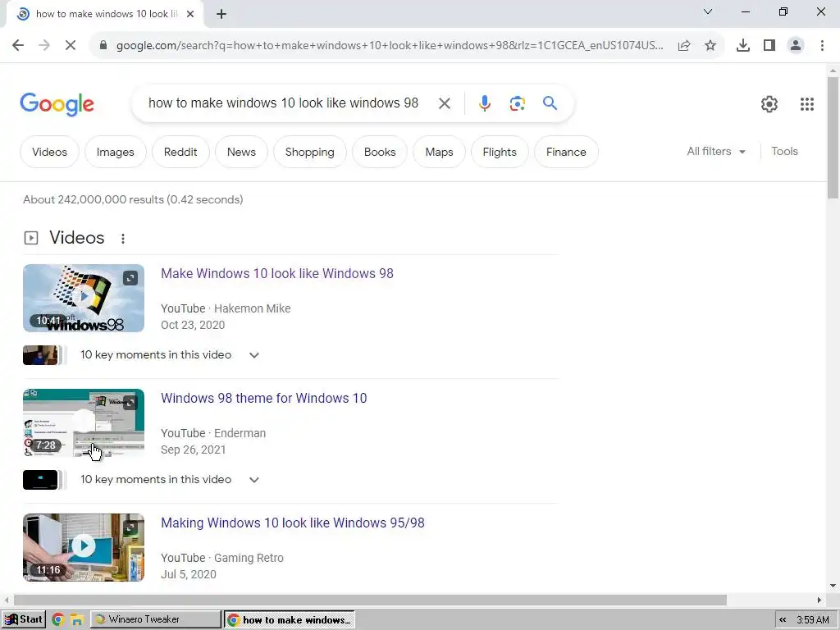Click the forward navigation arrow
Screen dimensions: 840x630
click(44, 45)
